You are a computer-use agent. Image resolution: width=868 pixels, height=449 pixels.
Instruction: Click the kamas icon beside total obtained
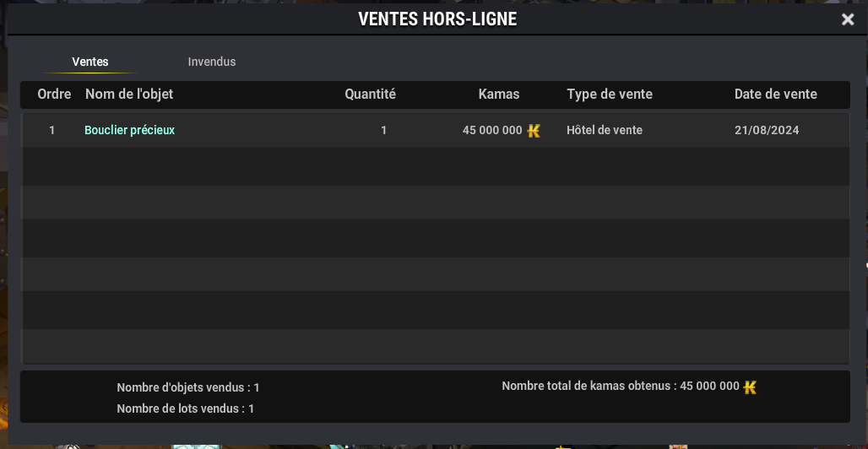tap(750, 387)
